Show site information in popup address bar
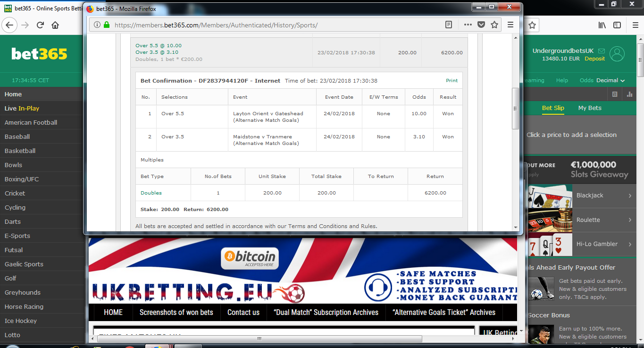This screenshot has height=348, width=644. pos(97,25)
